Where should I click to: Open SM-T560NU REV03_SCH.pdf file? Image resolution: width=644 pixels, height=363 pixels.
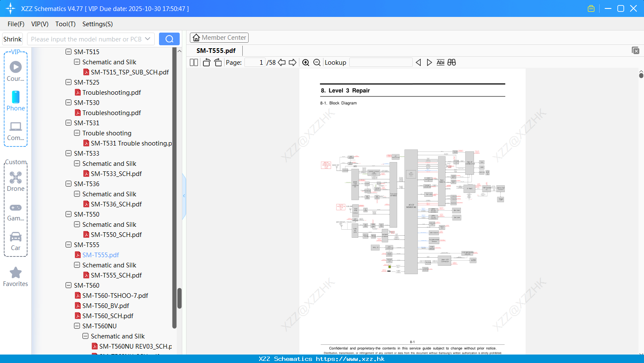click(x=135, y=346)
